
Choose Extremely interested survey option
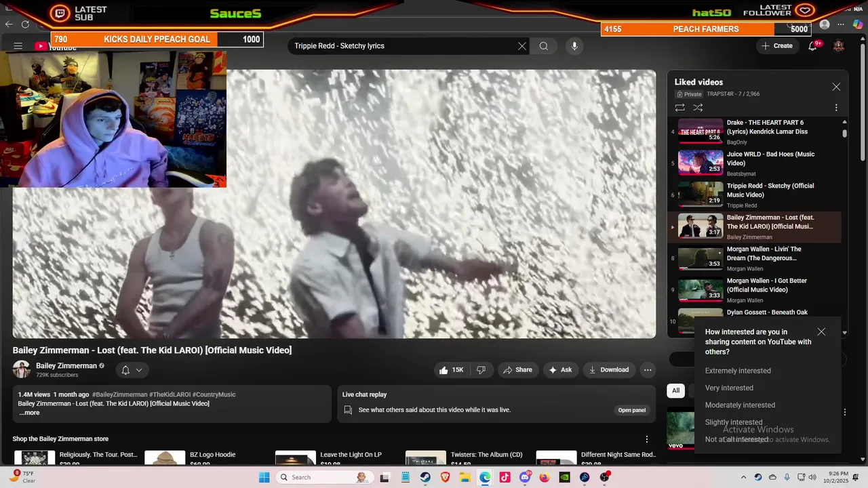(738, 371)
